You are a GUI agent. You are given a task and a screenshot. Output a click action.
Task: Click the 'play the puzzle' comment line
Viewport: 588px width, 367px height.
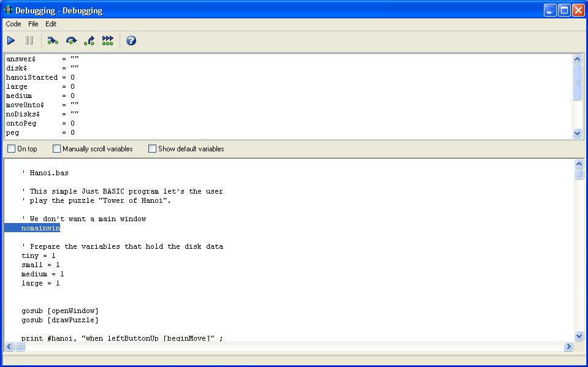[96, 200]
